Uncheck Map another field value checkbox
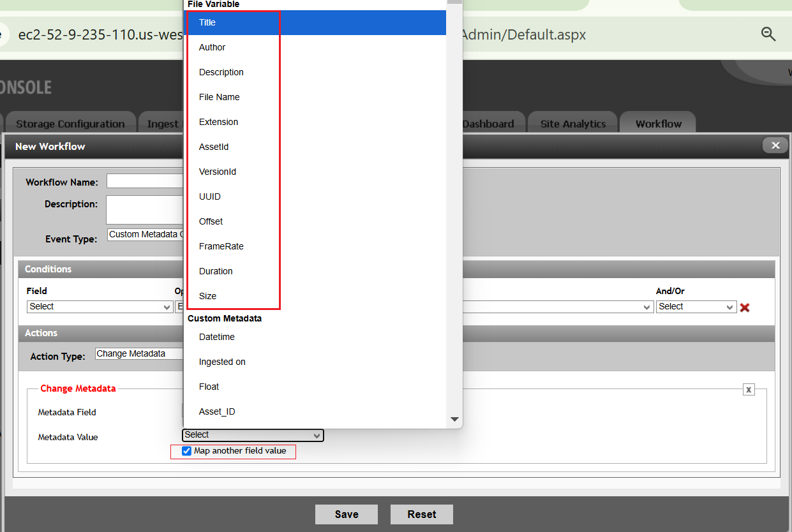Viewport: 792px width, 532px height. (186, 451)
